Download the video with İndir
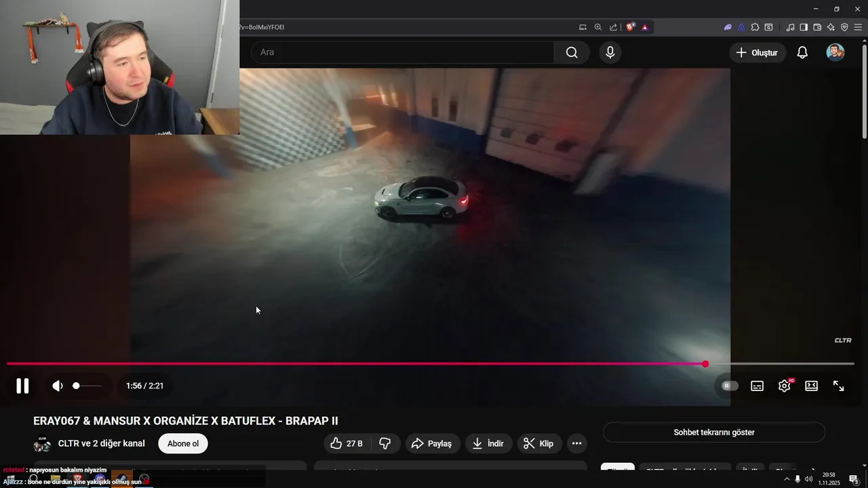Screen dimensions: 868x488 point(488,443)
